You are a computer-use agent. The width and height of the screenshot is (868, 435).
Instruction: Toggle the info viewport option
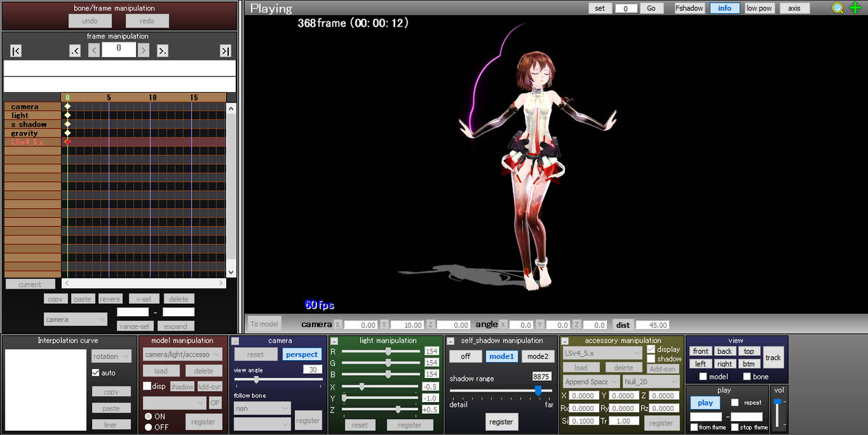coord(725,8)
